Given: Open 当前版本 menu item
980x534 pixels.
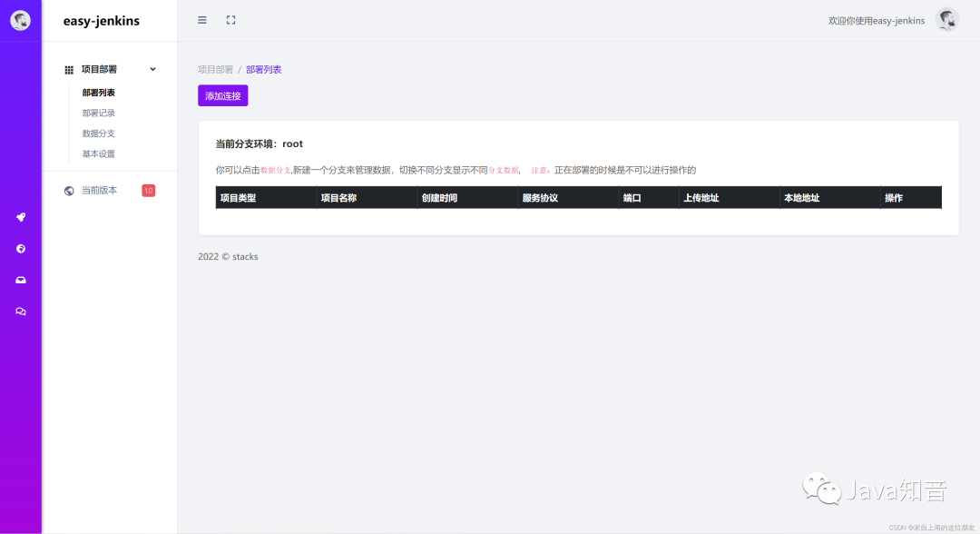Looking at the screenshot, I should point(99,190).
